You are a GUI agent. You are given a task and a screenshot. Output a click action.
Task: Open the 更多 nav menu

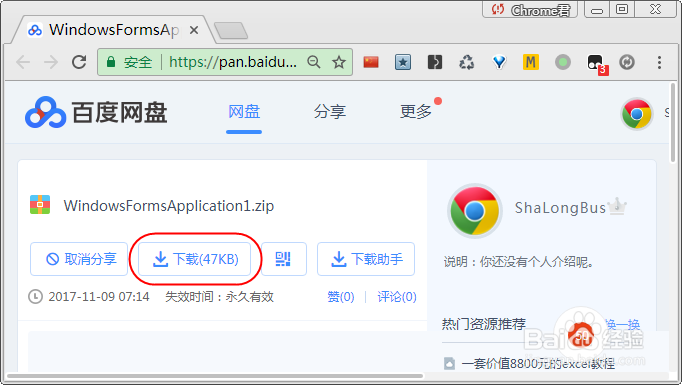[x=416, y=112]
